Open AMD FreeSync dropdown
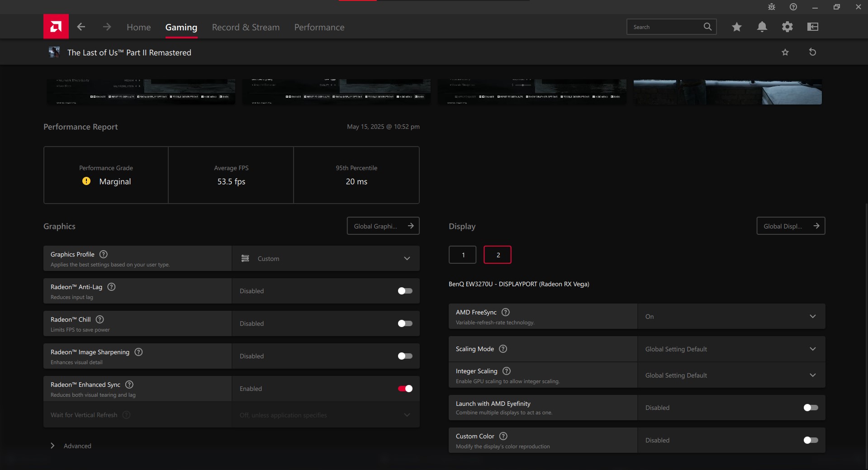Viewport: 868px width, 470px height. (731, 316)
